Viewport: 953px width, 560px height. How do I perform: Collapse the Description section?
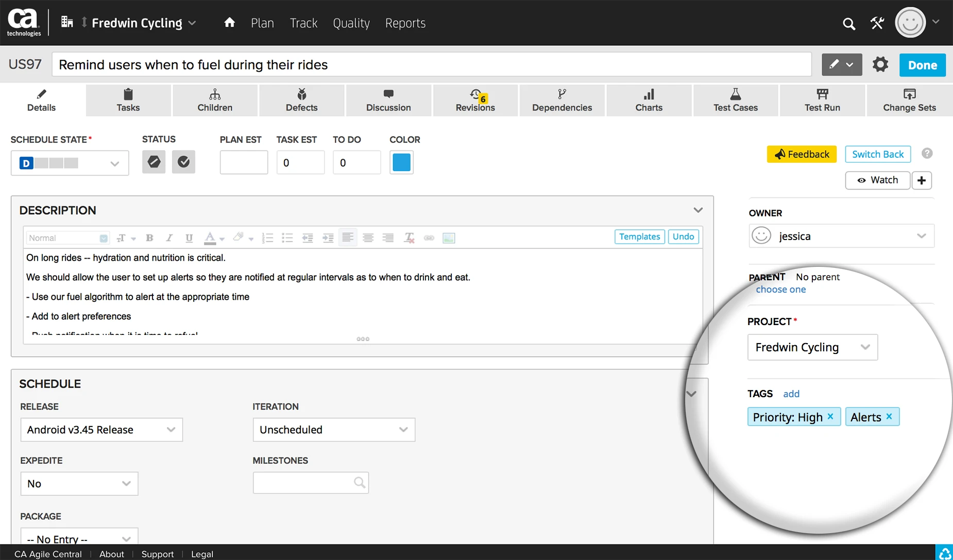click(x=698, y=210)
